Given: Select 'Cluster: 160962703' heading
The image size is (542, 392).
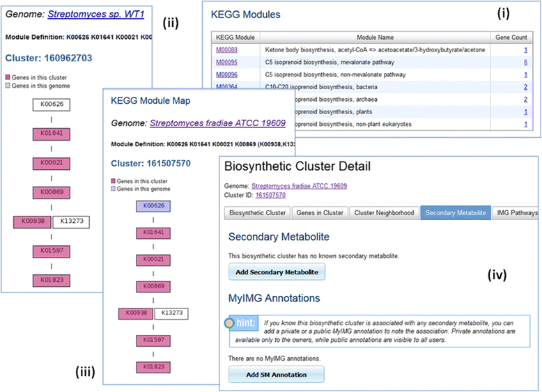Looking at the screenshot, I should 49,58.
